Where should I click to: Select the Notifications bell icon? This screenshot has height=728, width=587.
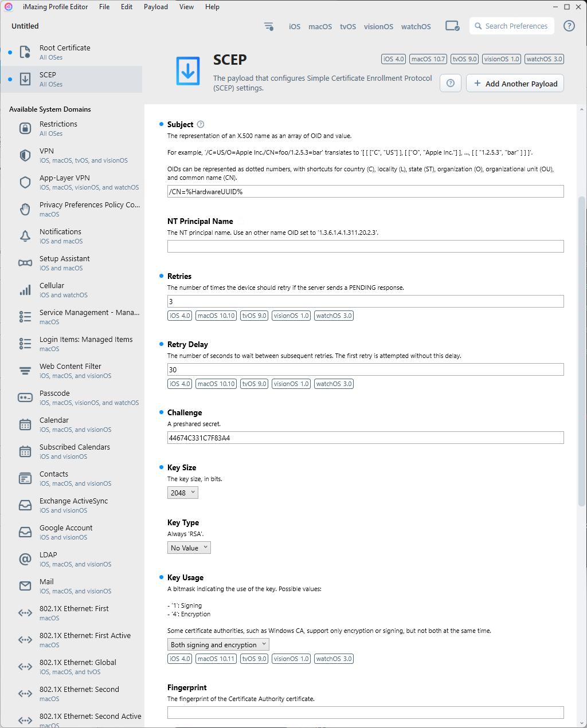tap(25, 236)
